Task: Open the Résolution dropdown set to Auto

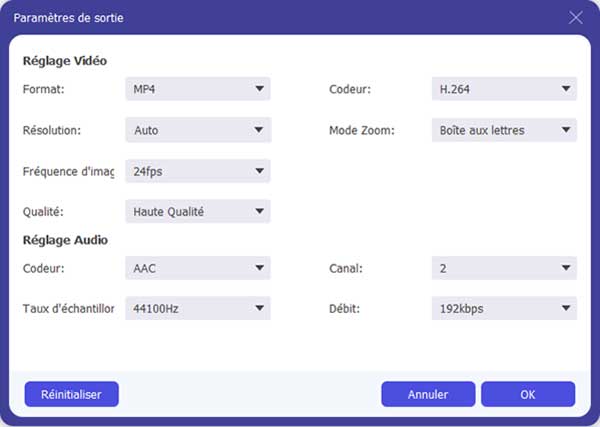Action: pyautogui.click(x=198, y=130)
